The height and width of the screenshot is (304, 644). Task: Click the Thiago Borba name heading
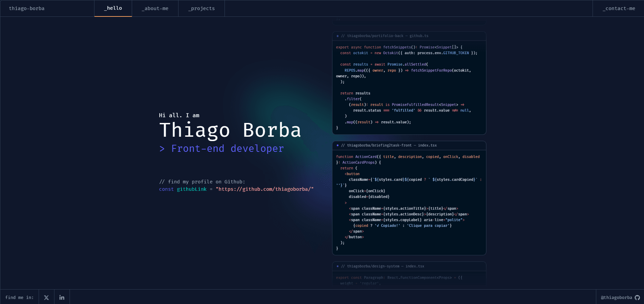point(230,130)
